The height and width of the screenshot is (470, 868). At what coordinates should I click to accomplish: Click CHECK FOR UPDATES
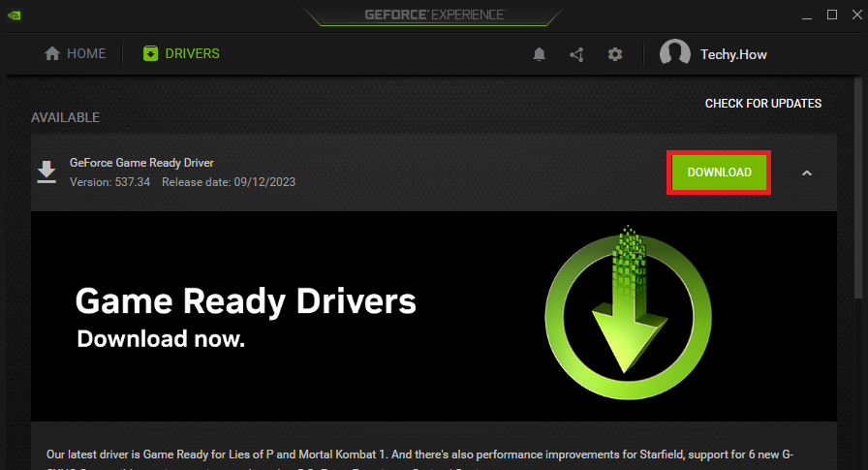(x=762, y=104)
